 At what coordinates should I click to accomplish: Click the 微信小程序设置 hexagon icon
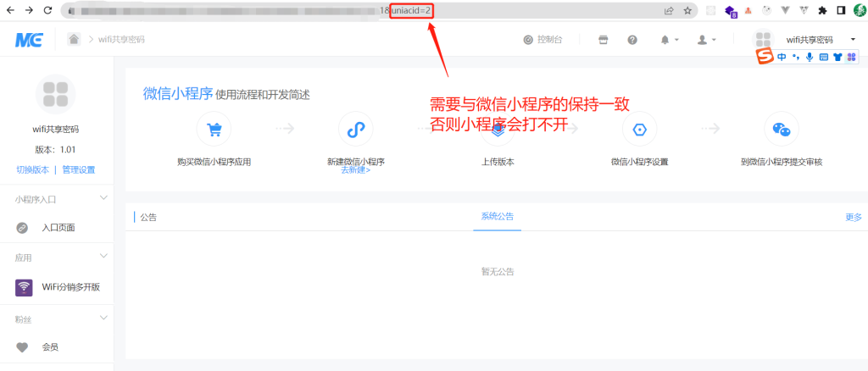click(639, 129)
